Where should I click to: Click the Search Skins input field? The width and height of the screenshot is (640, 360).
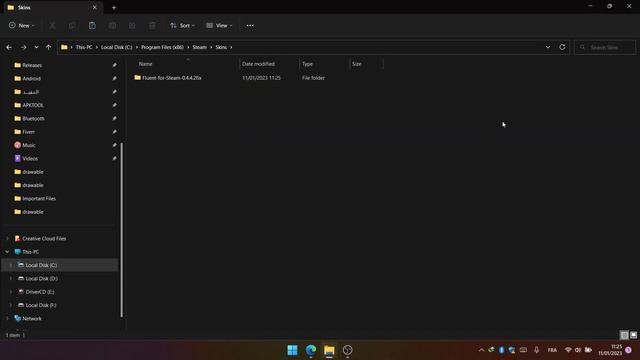pos(605,47)
